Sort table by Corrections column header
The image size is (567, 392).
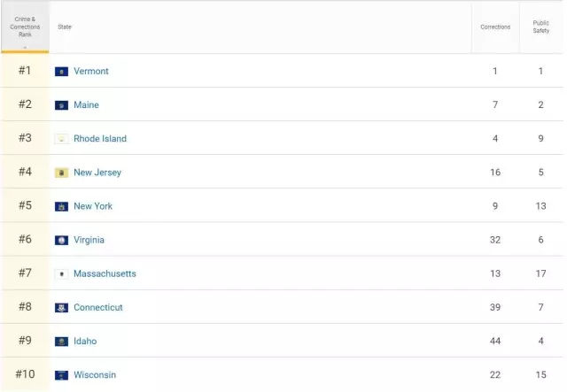click(x=495, y=27)
